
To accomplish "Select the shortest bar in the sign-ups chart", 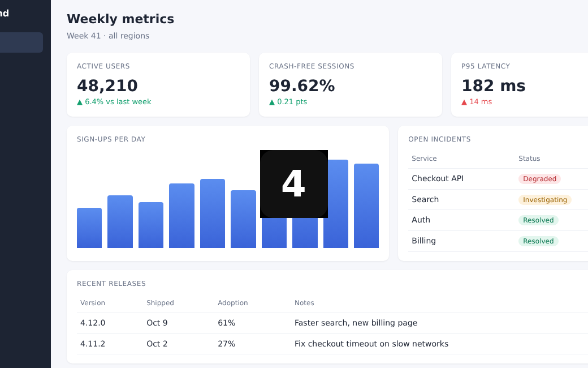I will click(89, 228).
